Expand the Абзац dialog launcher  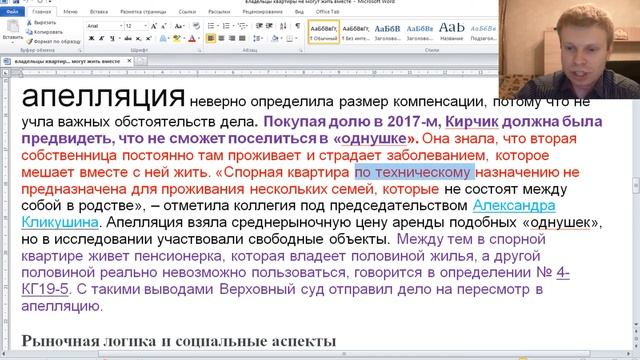[x=301, y=50]
